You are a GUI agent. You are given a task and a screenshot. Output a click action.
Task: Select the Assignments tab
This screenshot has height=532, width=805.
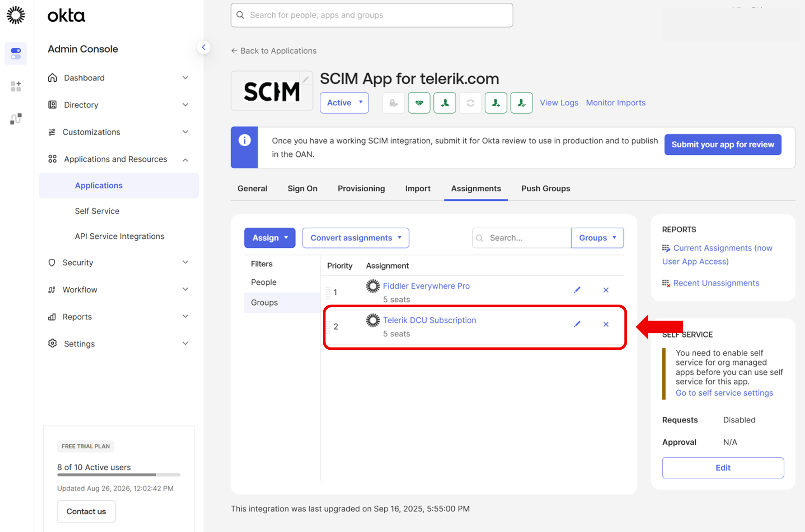click(476, 189)
